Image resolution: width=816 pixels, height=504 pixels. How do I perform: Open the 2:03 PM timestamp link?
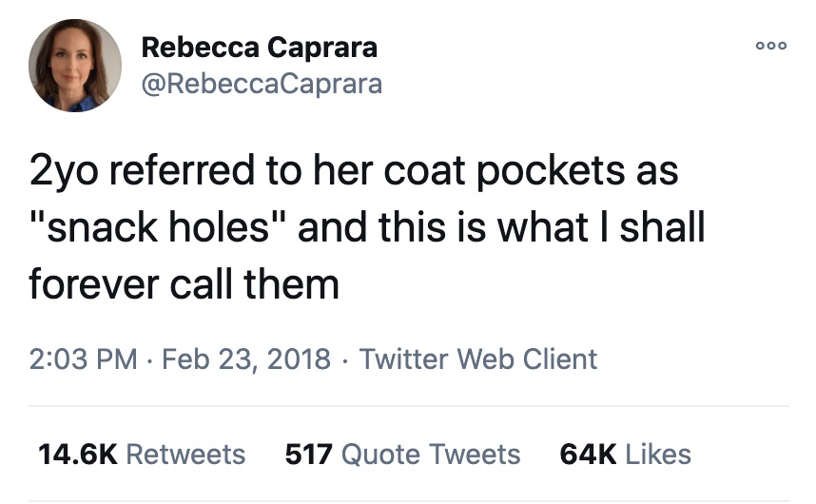point(84,359)
